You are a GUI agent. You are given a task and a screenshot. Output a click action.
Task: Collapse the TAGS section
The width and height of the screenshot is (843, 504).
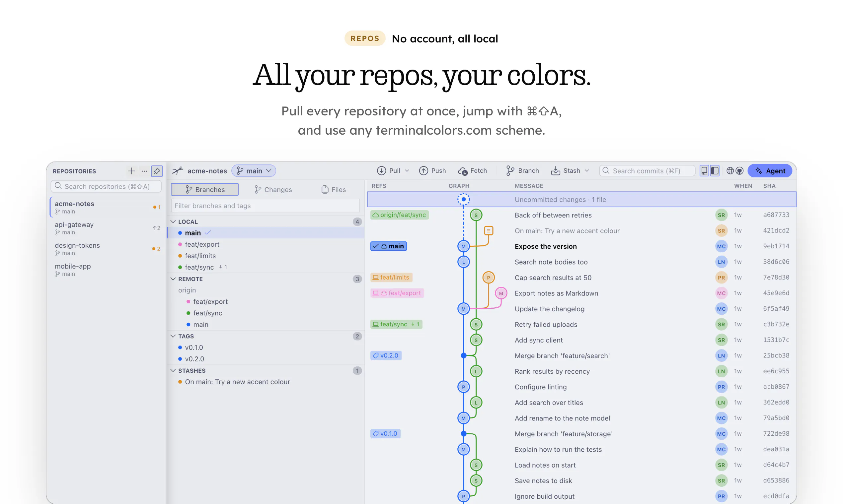click(x=173, y=336)
